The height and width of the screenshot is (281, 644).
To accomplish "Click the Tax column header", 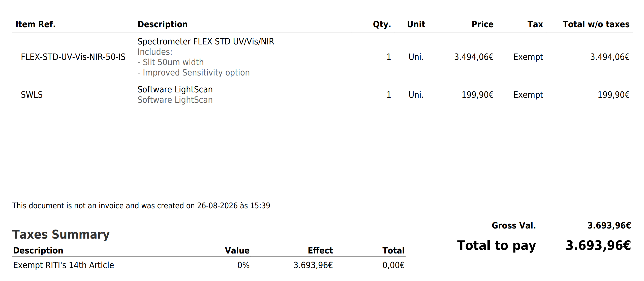I will pyautogui.click(x=535, y=24).
